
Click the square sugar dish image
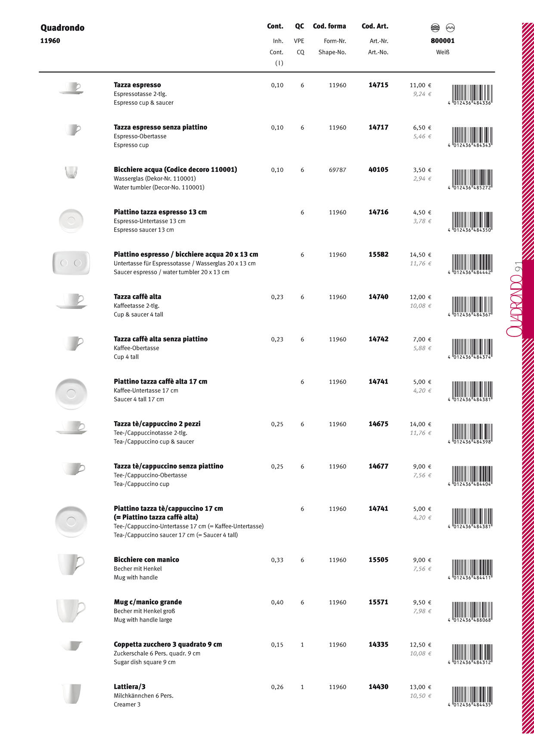(x=72, y=646)
